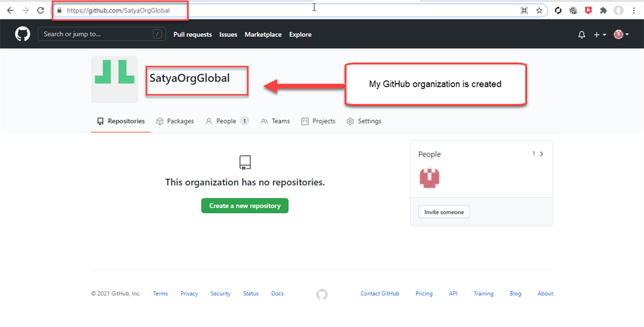The image size is (644, 327).
Task: Click the member avatar in People box
Action: tap(430, 178)
